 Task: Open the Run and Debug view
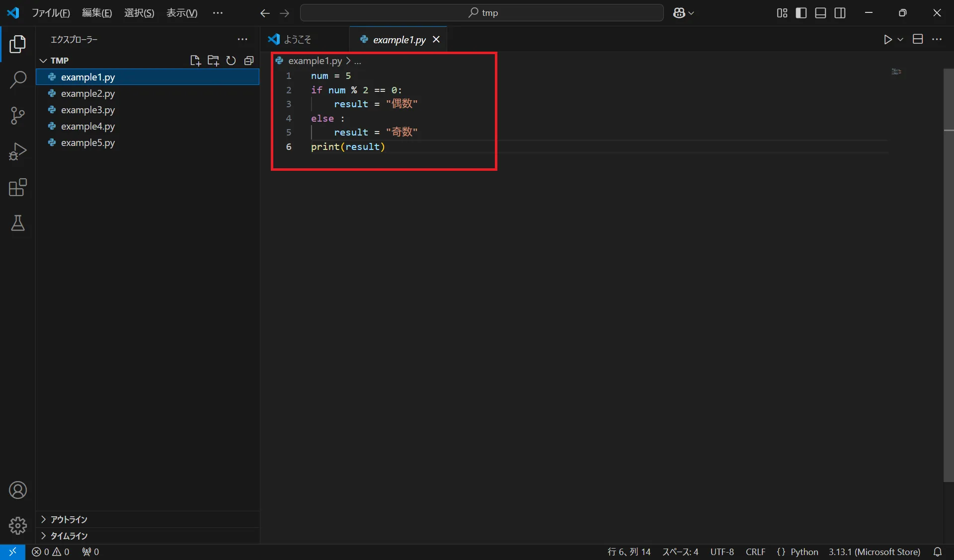point(18,151)
